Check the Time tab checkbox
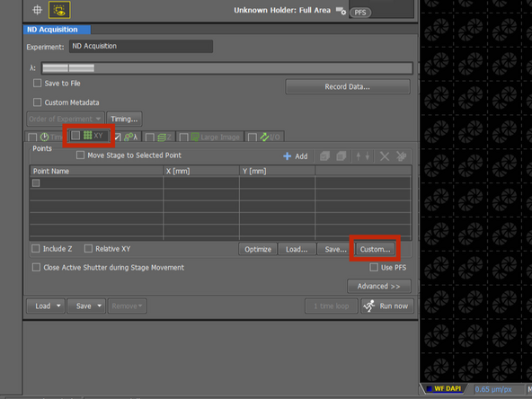 coord(32,137)
